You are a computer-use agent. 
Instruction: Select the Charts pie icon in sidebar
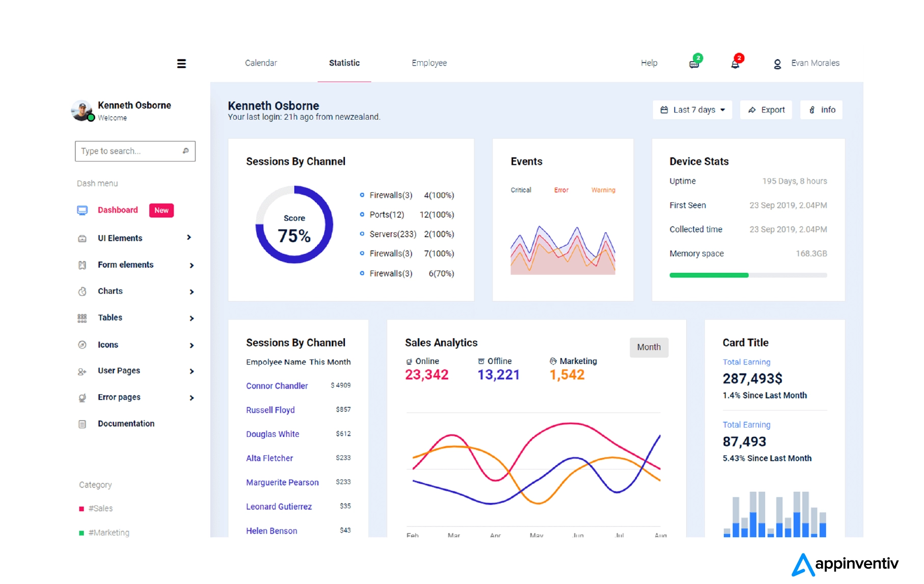82,291
